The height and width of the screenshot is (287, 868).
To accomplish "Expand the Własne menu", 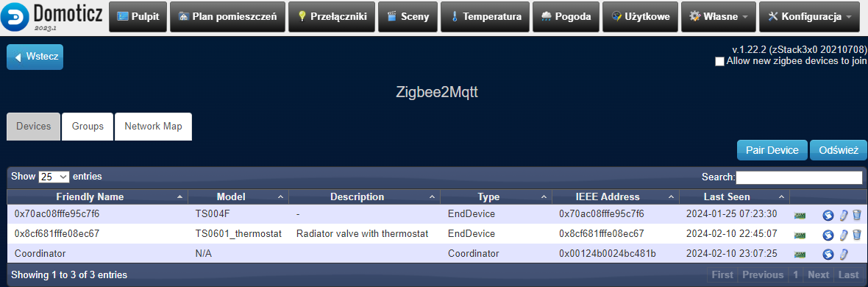I will coord(718,17).
